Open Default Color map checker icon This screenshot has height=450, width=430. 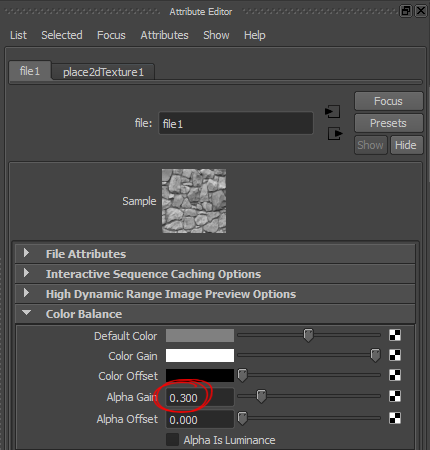pos(395,335)
